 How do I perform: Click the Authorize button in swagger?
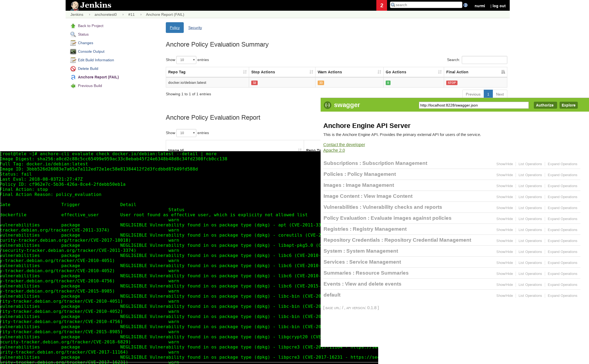pos(545,105)
